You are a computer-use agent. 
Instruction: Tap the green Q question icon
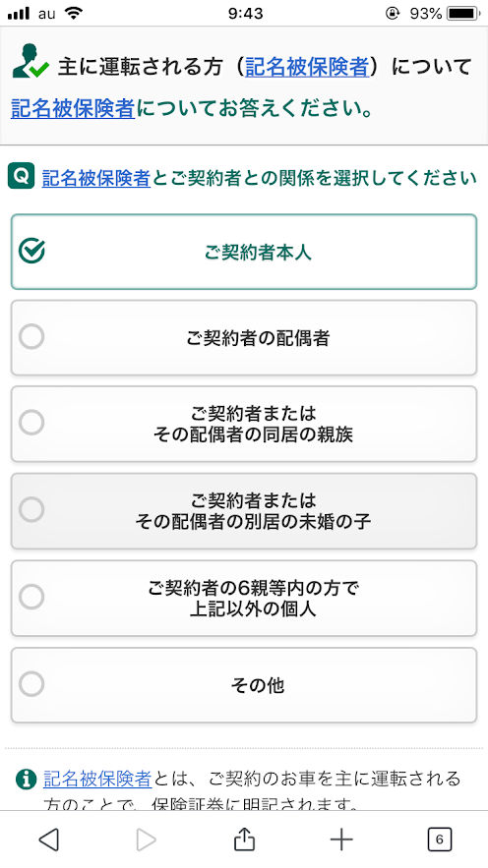point(21,176)
